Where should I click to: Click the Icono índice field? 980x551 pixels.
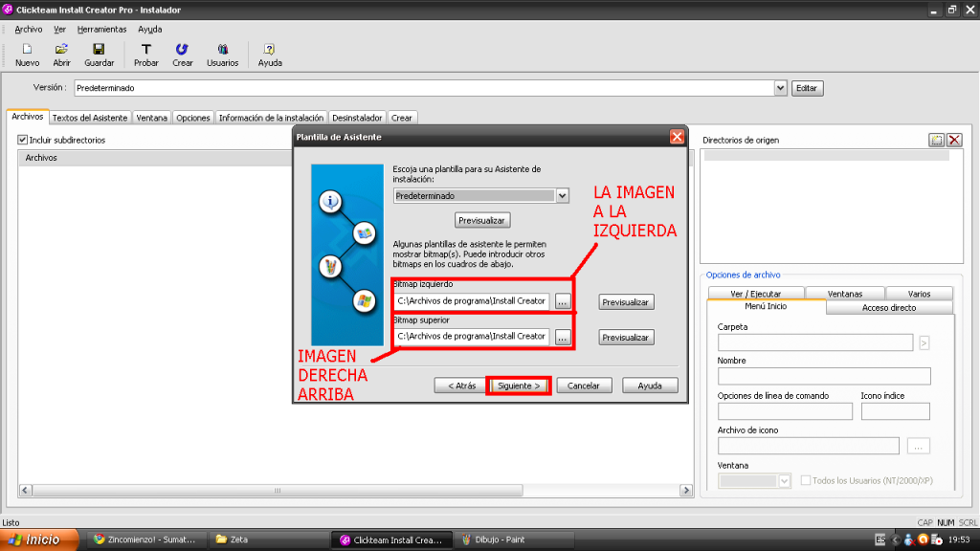(895, 411)
